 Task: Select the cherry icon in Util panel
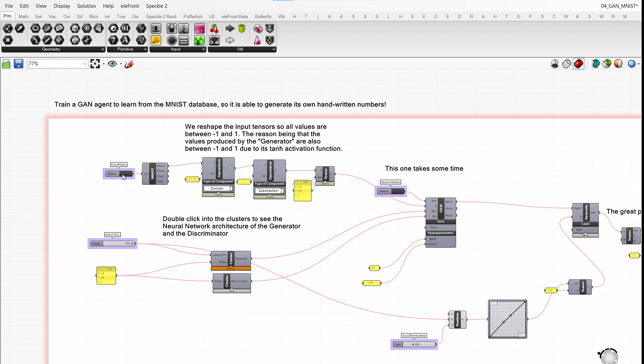214,29
